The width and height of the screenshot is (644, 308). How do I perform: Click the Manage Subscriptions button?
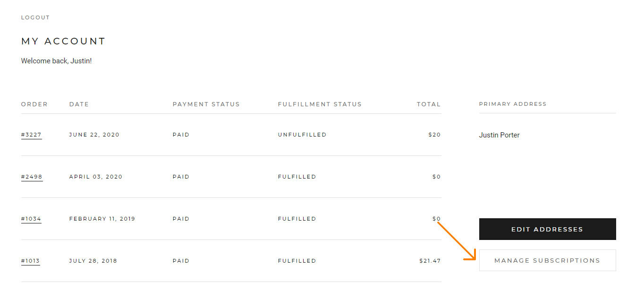click(547, 260)
